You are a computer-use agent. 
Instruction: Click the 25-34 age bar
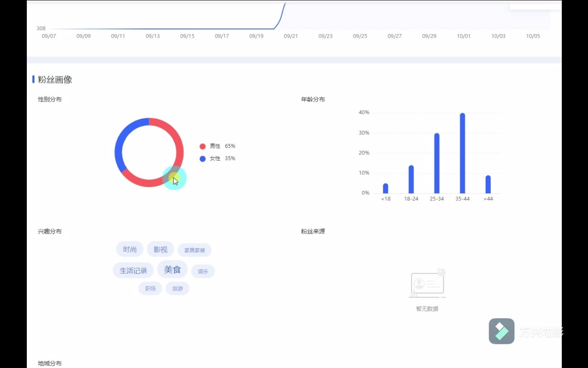coord(437,163)
